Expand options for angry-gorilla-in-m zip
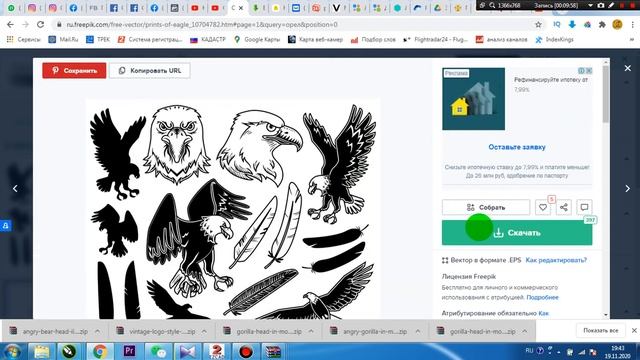The image size is (640, 360). click(x=418, y=331)
